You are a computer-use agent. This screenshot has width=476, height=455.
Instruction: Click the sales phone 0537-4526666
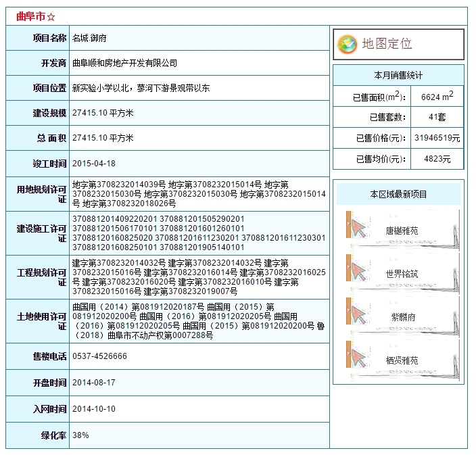99,356
